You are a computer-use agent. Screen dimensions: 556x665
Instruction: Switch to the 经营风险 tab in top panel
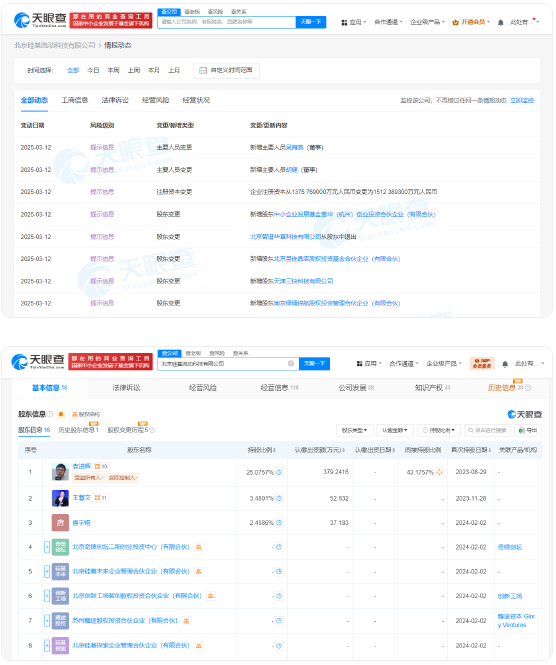pyautogui.click(x=156, y=101)
